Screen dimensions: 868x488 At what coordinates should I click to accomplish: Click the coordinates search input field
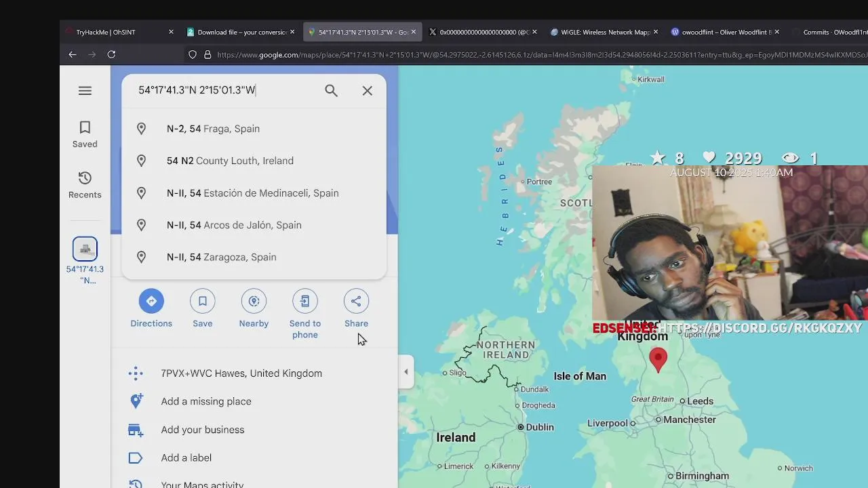224,90
